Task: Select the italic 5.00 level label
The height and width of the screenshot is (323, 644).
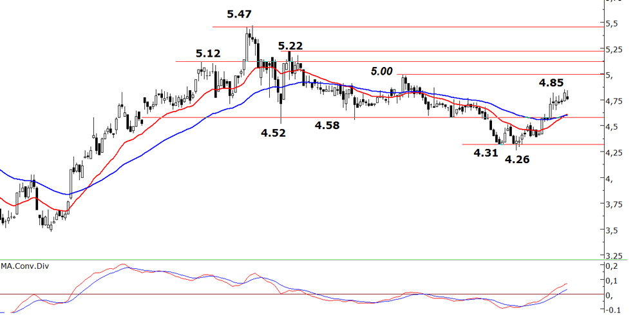Action: coord(381,72)
